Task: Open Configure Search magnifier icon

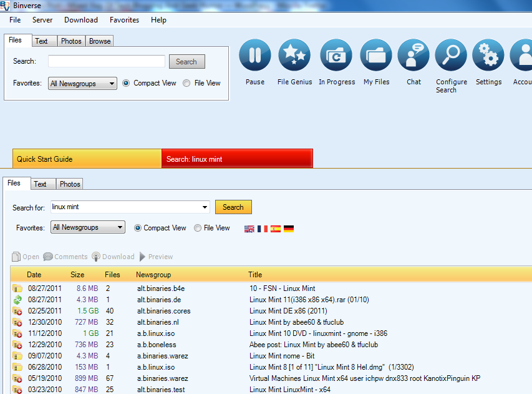Action: (x=451, y=55)
